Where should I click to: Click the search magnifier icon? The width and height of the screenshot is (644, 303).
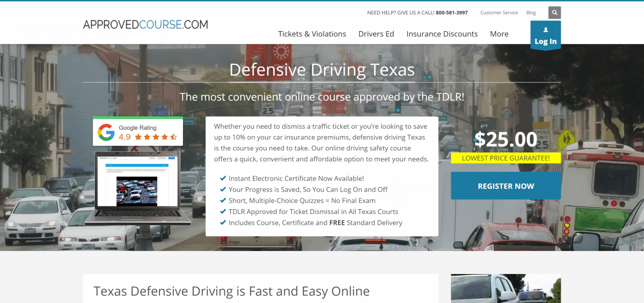coord(554,12)
